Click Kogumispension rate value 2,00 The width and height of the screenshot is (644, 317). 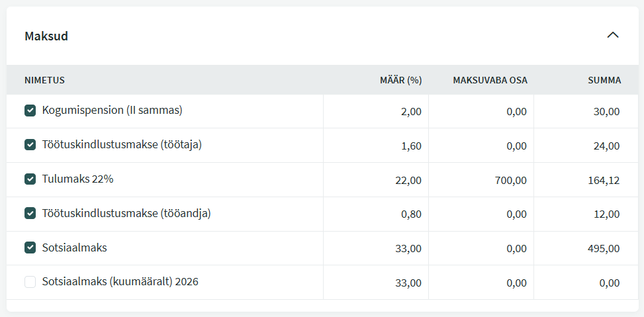point(411,111)
